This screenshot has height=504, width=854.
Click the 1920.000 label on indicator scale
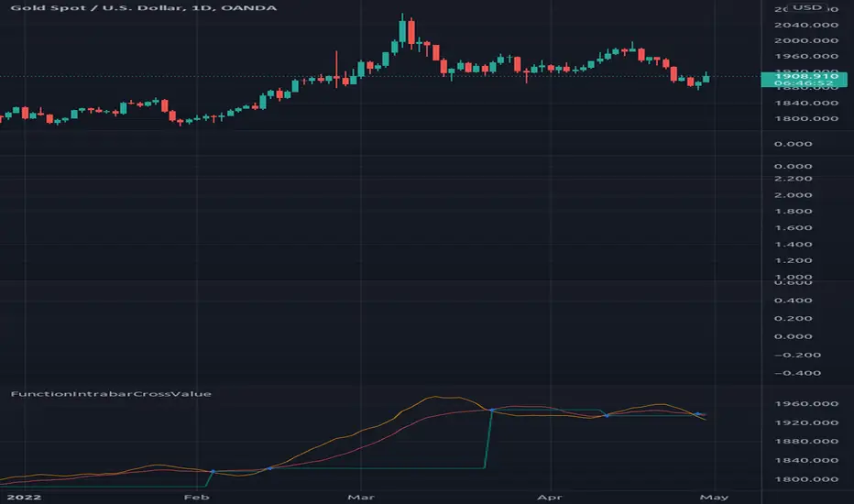[x=806, y=422]
